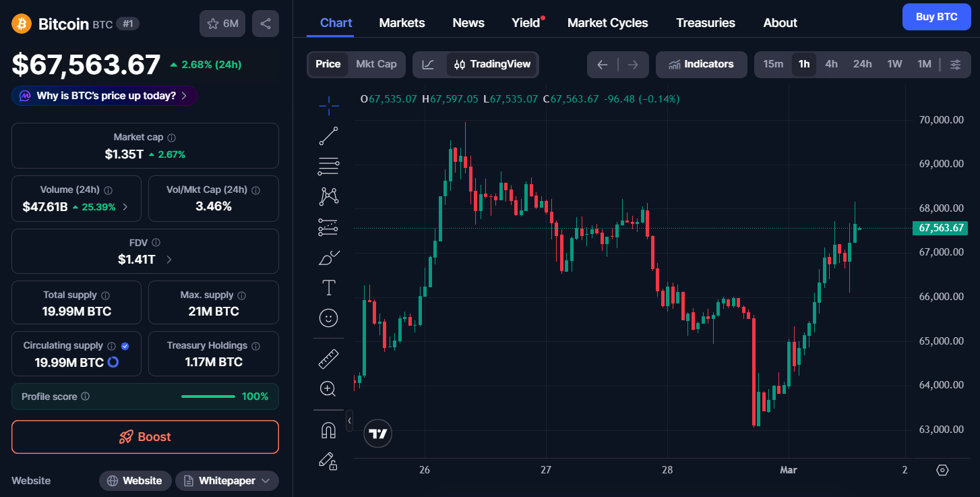Click circulating supply progress ring
Image resolution: width=980 pixels, height=497 pixels.
point(113,362)
